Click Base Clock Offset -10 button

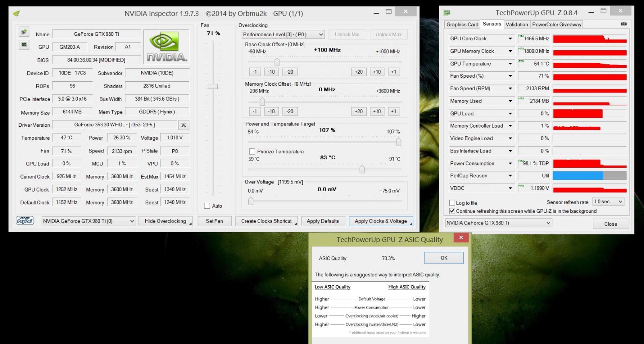[271, 72]
